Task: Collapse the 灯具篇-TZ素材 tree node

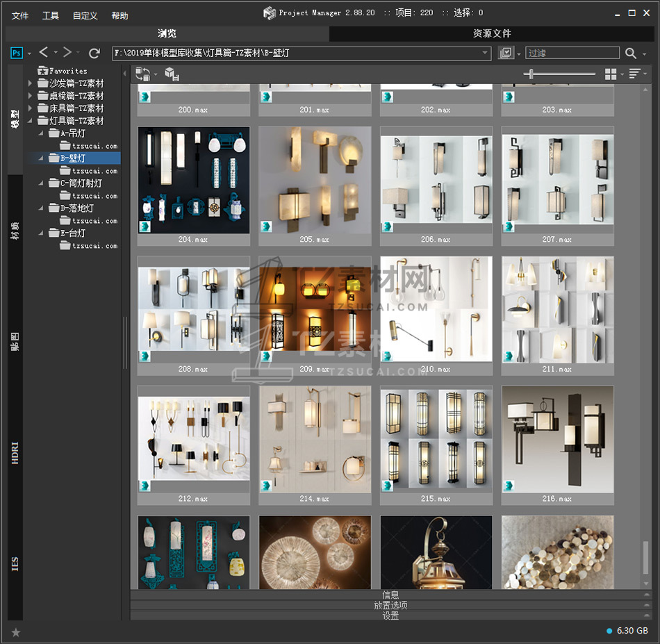Action: coord(30,121)
